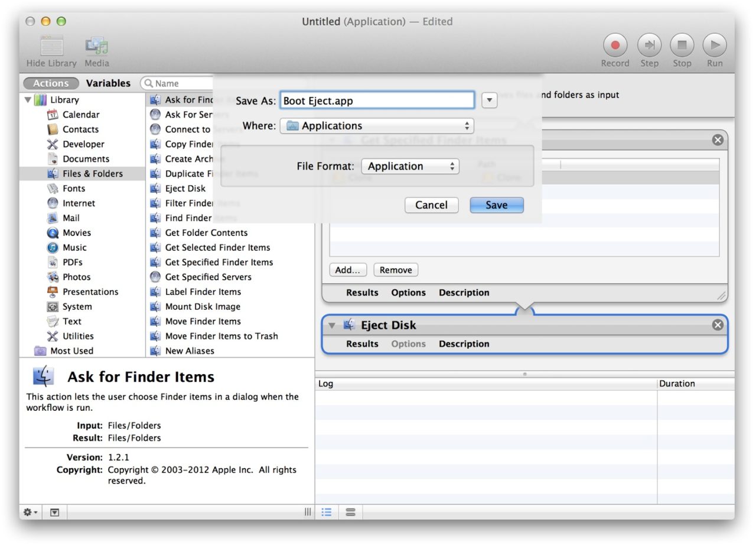Screen dimensions: 756x545
Task: Cancel the save dialog
Action: 431,205
